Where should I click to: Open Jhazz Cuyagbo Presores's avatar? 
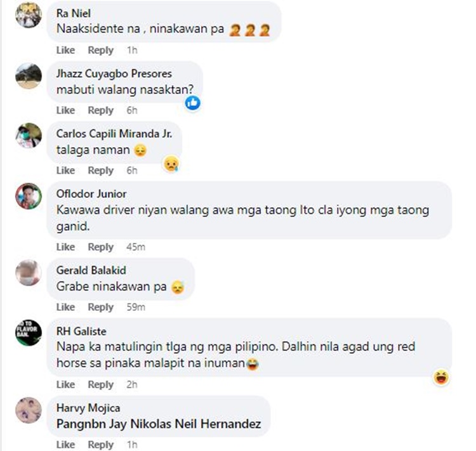(29, 75)
